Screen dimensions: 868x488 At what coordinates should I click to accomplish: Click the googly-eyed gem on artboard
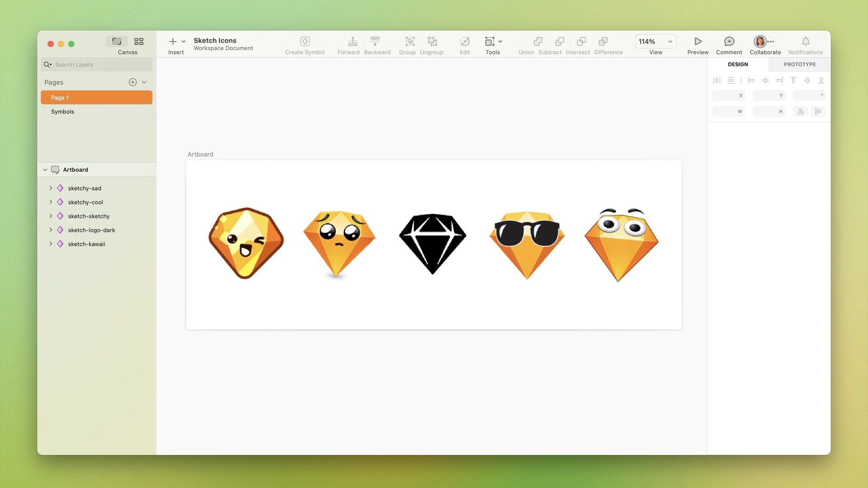621,245
